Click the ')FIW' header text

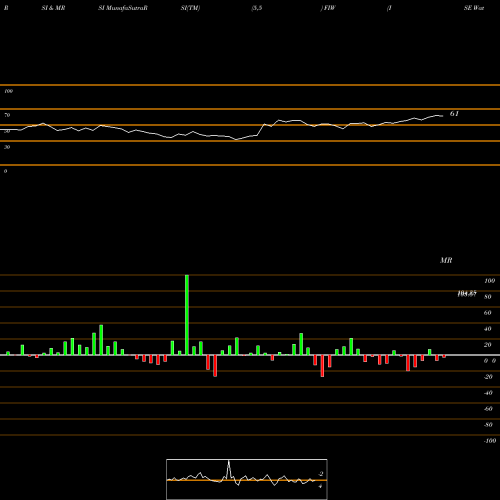[x=328, y=8]
